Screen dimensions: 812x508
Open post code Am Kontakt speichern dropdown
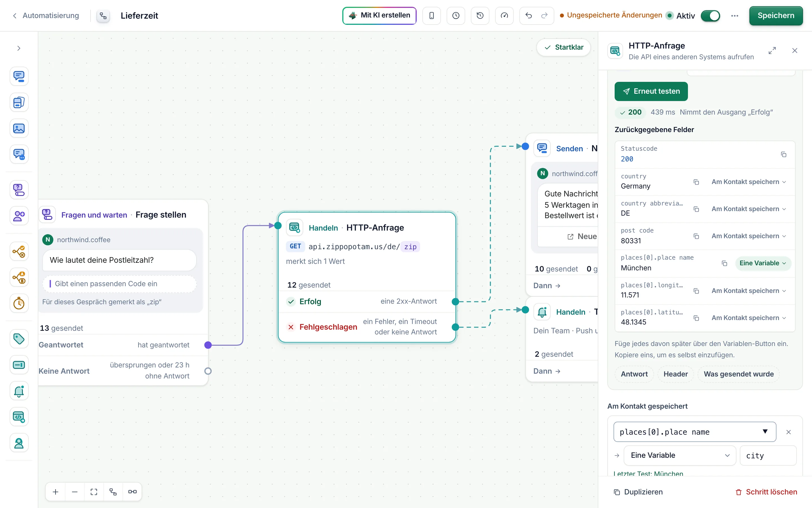click(748, 236)
